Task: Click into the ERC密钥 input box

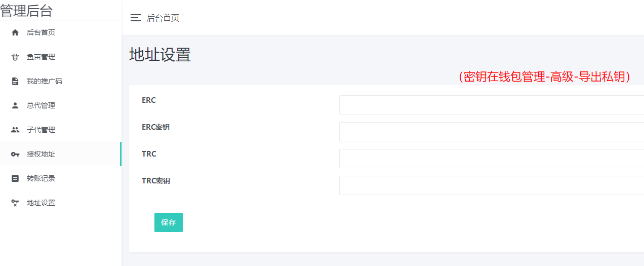Action: [491, 132]
